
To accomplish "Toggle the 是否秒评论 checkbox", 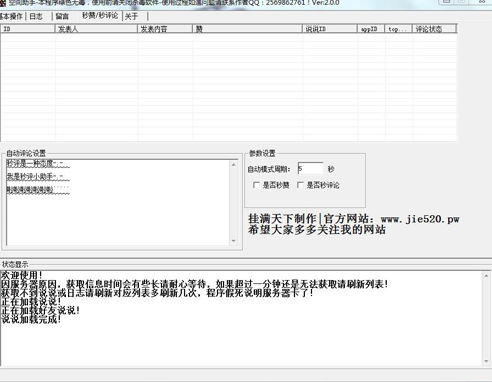I will [300, 185].
